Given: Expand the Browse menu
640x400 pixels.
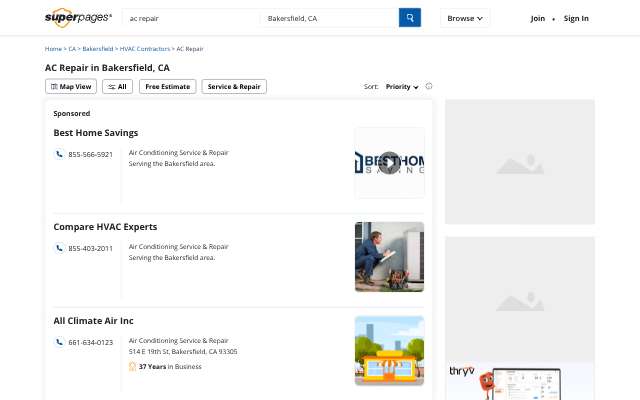Looking at the screenshot, I should 465,18.
